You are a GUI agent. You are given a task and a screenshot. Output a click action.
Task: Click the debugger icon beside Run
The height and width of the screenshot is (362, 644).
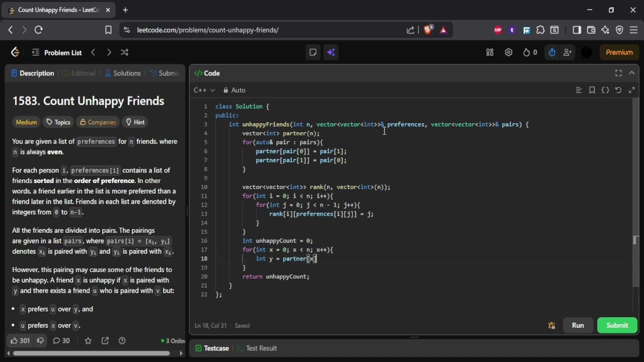pos(551,325)
